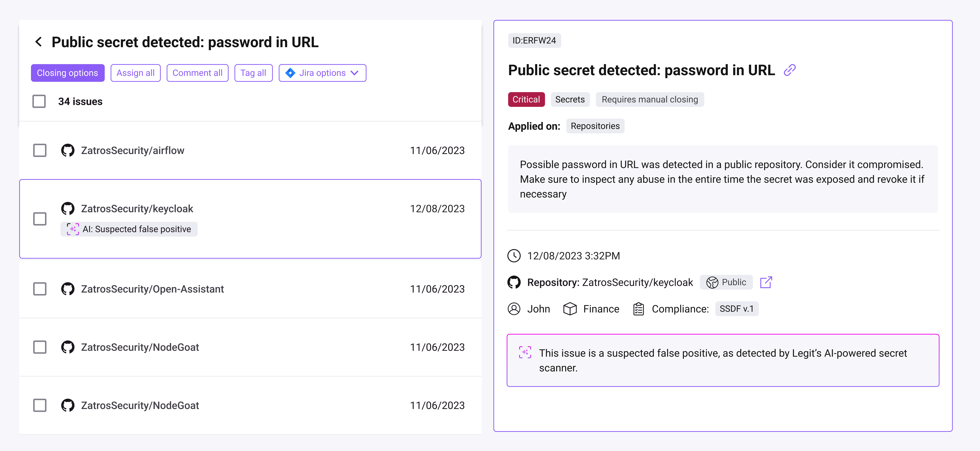Open Closing options

[x=67, y=73]
